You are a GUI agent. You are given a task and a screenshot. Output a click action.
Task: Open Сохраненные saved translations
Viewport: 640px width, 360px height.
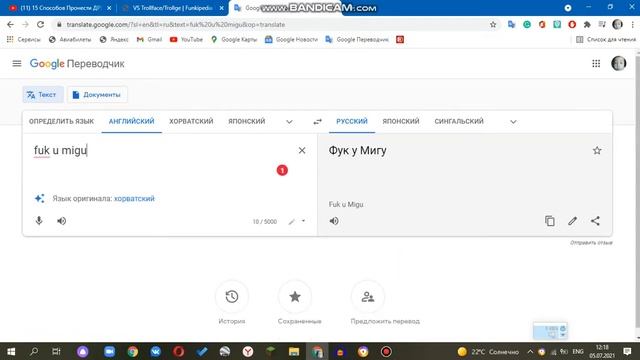click(x=295, y=297)
